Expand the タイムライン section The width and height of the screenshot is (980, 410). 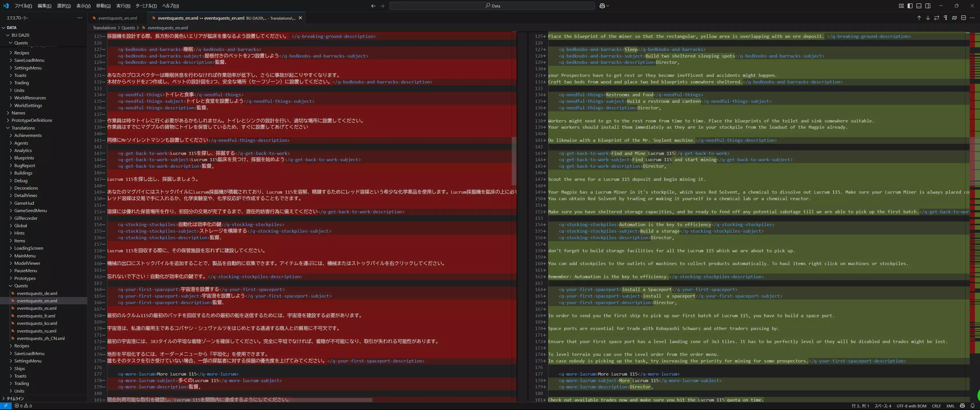coord(15,399)
